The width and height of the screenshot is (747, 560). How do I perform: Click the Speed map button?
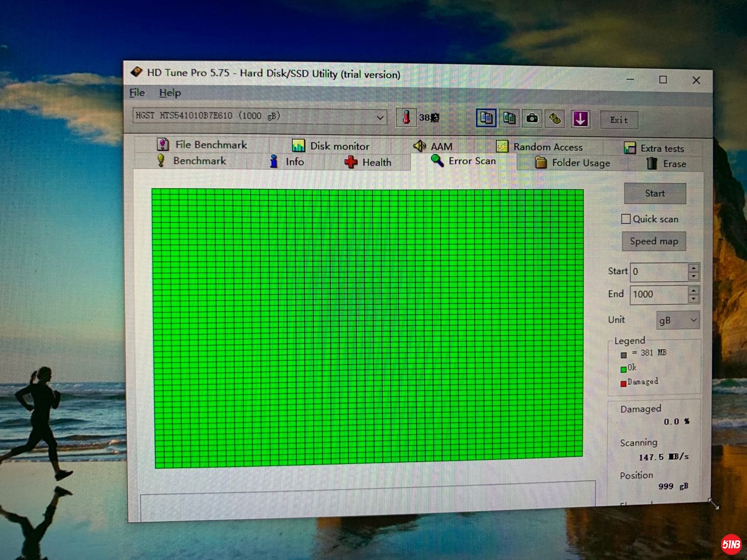pos(654,241)
